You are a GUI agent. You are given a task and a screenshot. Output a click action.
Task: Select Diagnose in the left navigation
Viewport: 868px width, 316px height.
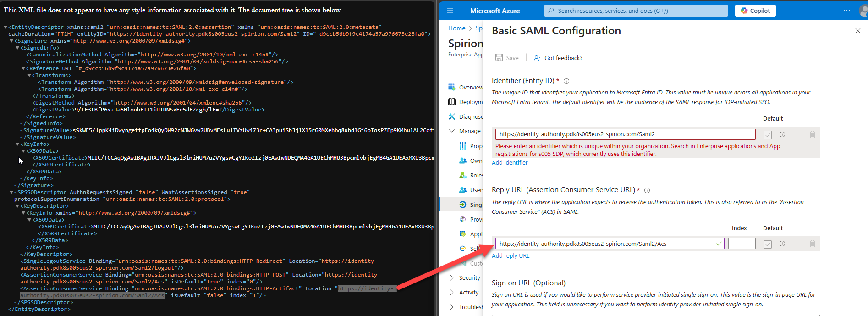coord(470,117)
